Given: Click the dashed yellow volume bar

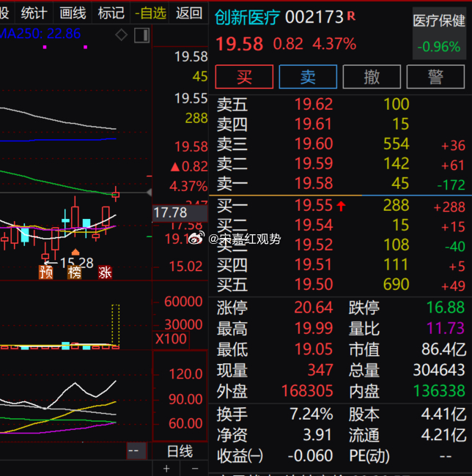Looking at the screenshot, I should coord(115,325).
